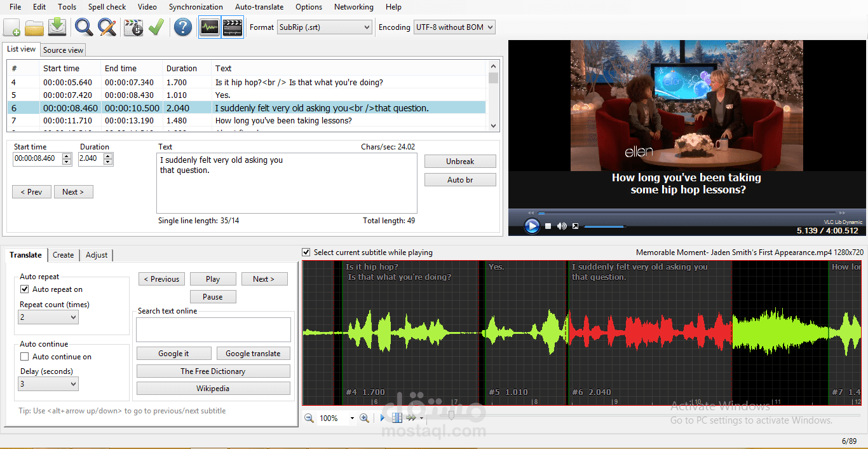Viewport: 868px width, 449px height.
Task: Adjust the video volume slider
Action: click(x=604, y=226)
